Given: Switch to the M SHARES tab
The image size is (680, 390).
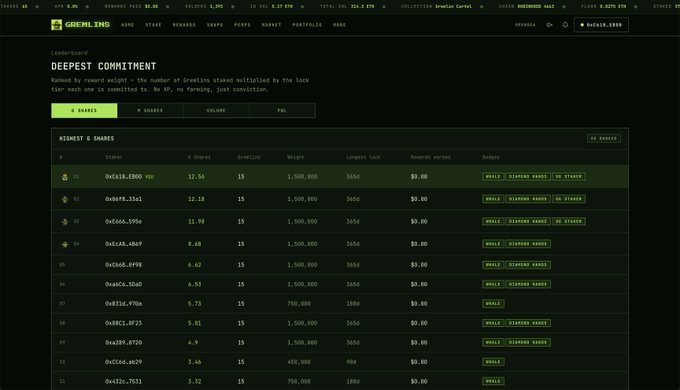Looking at the screenshot, I should tap(150, 110).
